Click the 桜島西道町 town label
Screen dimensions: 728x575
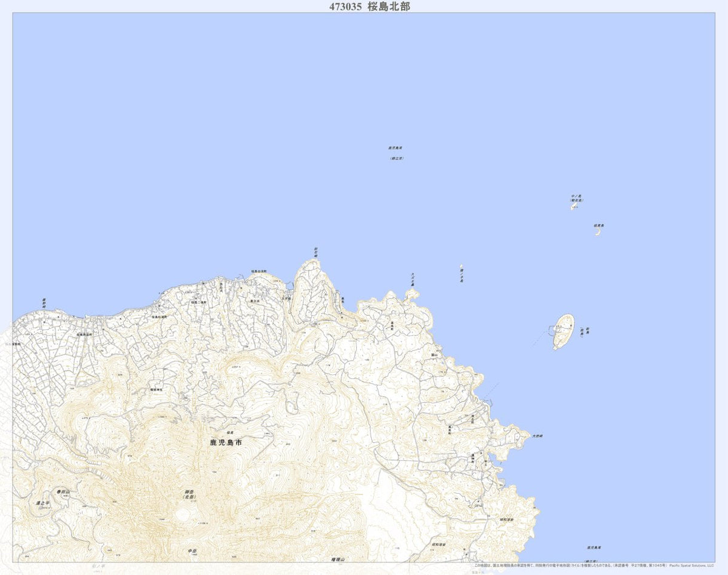tap(85, 334)
